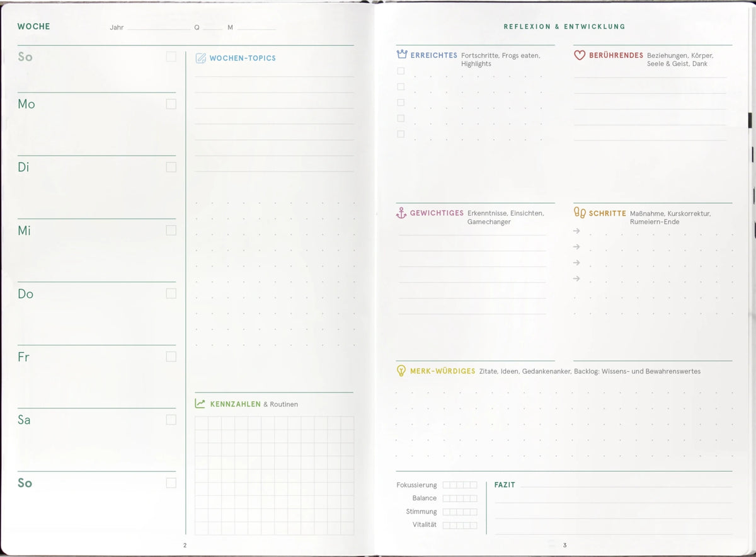Tick the checkbox in the Di row
This screenshot has height=557, width=756.
(x=171, y=167)
